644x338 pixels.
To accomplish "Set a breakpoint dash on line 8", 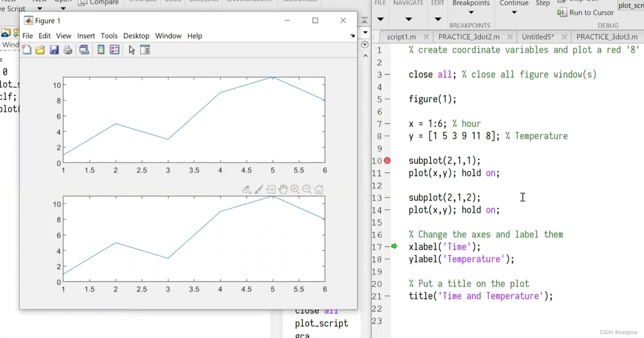I will click(x=387, y=136).
